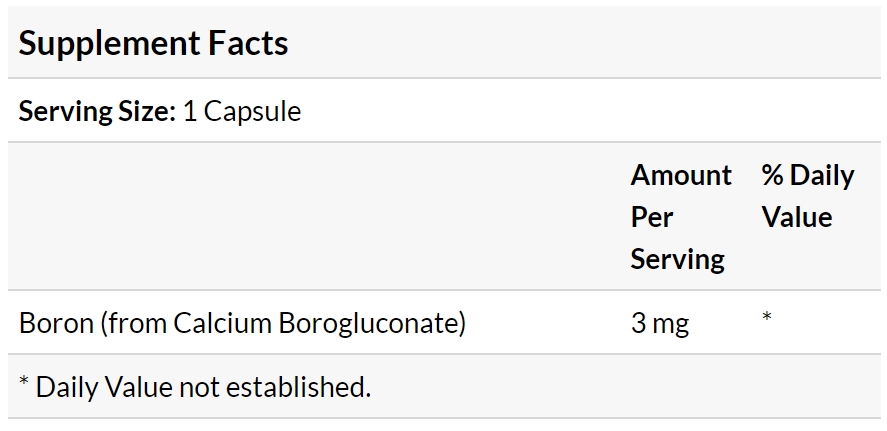The image size is (887, 431).
Task: Click the footnote's word Value
Action: coord(138,387)
